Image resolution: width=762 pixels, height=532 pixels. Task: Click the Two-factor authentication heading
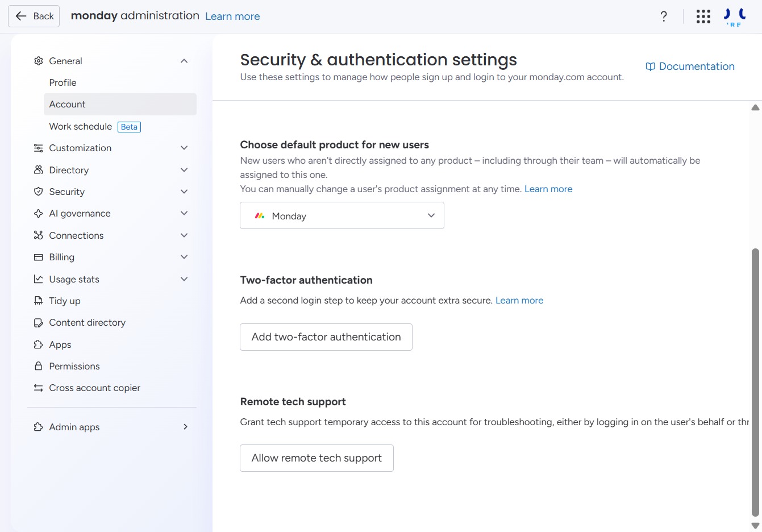coord(306,280)
